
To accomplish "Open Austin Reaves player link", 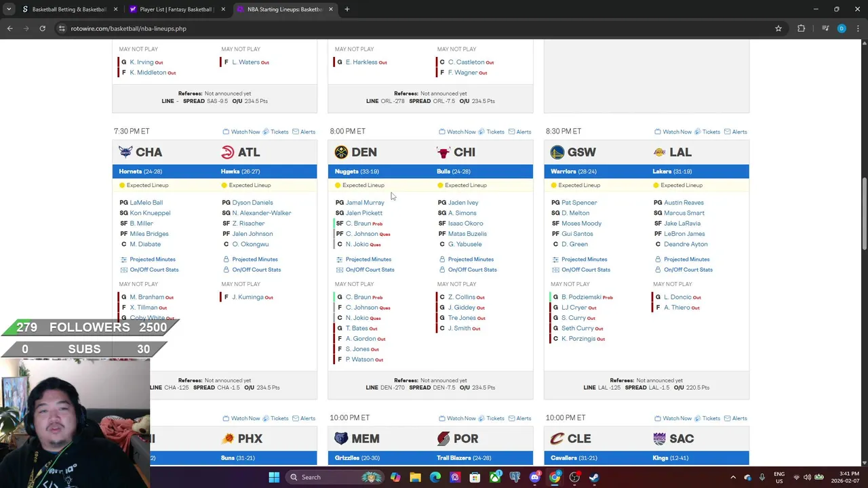I will 684,203.
